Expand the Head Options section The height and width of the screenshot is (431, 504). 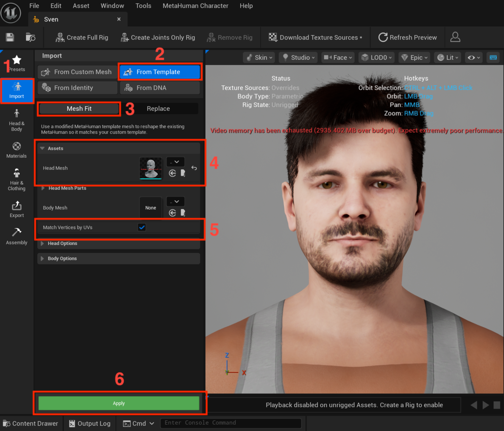point(42,243)
